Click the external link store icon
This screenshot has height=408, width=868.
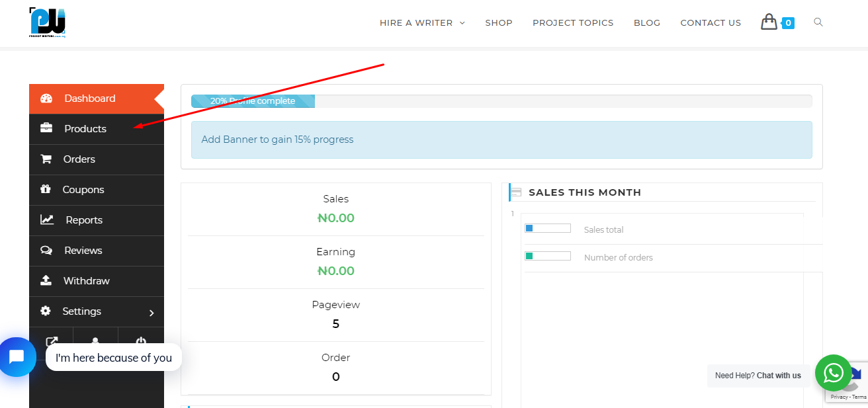click(x=52, y=341)
